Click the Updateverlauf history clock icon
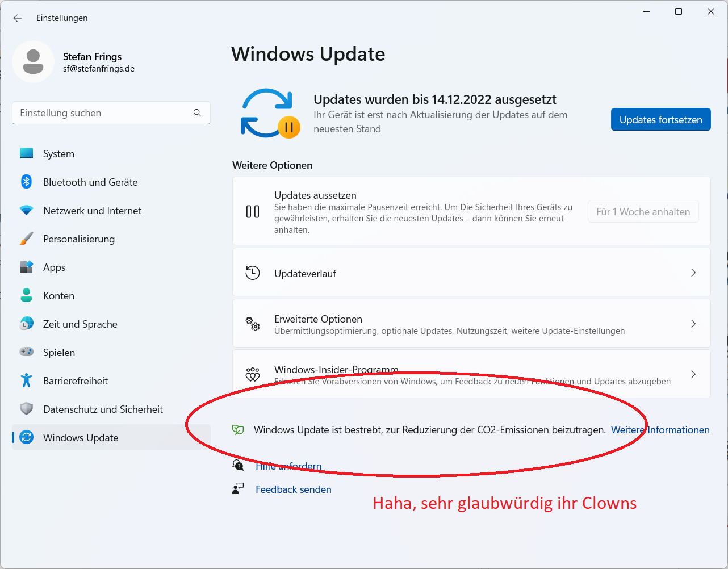The image size is (728, 569). tap(253, 273)
